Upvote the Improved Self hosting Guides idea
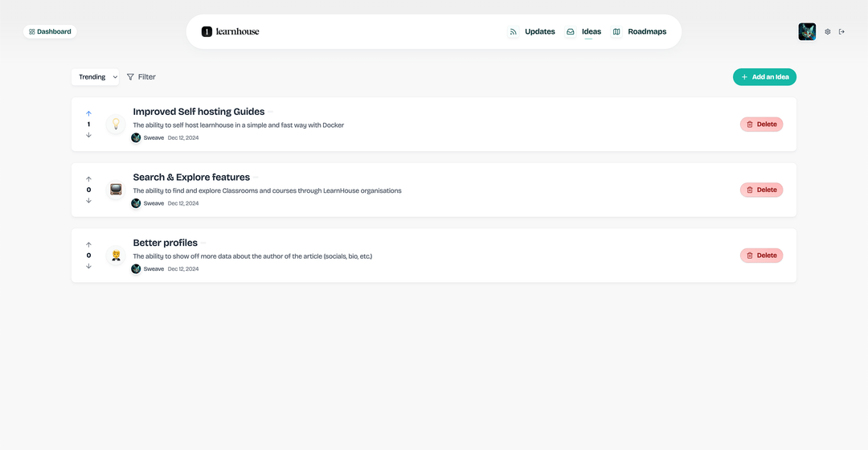 pyautogui.click(x=88, y=113)
